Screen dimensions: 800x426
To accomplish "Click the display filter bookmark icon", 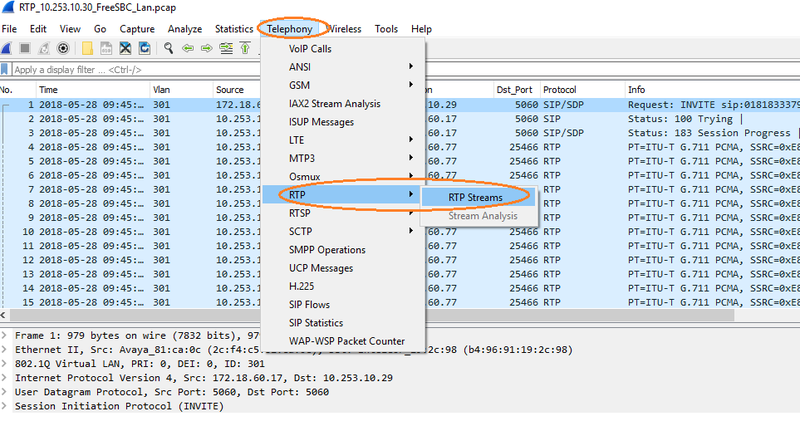I will coord(5,69).
